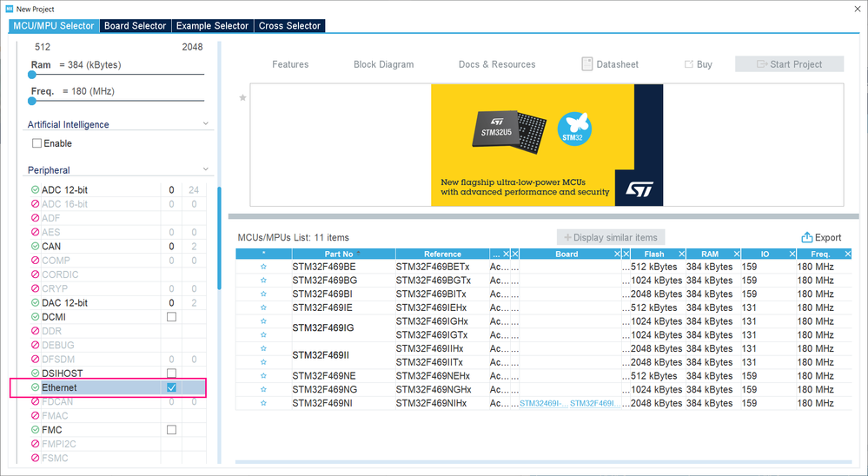
Task: Adjust the Freq. slider handle
Action: pyautogui.click(x=32, y=102)
